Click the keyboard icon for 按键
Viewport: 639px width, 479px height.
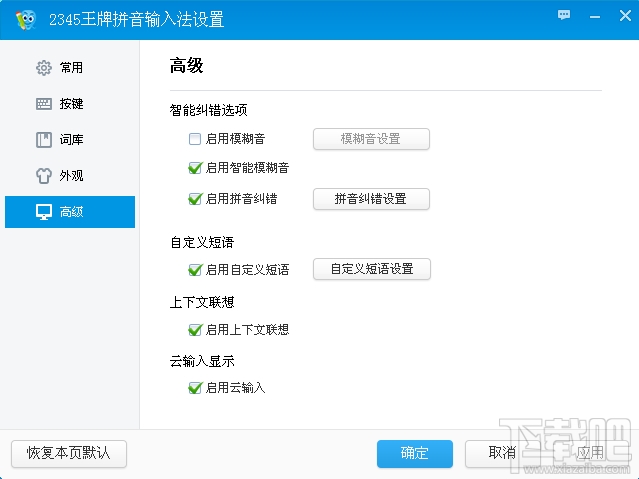[x=44, y=104]
